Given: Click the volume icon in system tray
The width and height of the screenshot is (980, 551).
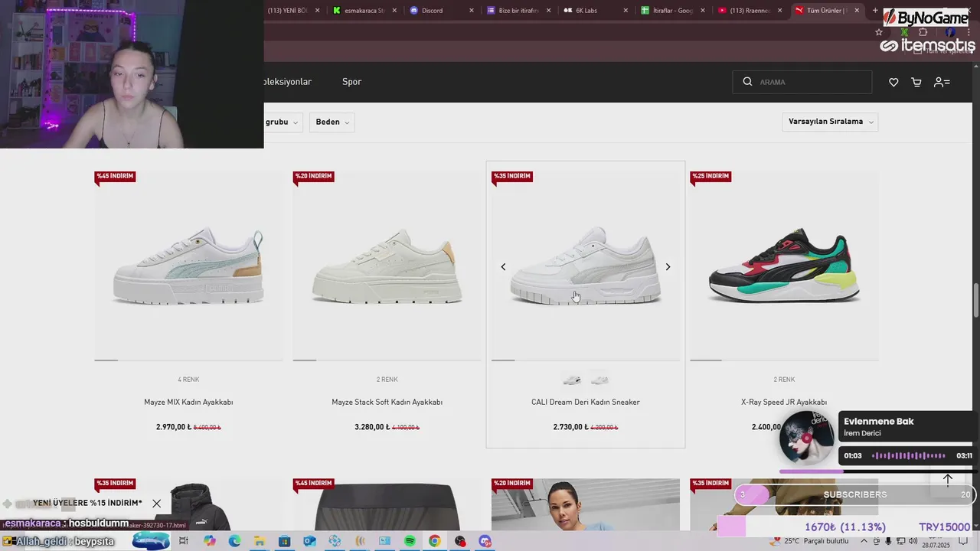Looking at the screenshot, I should 913,541.
